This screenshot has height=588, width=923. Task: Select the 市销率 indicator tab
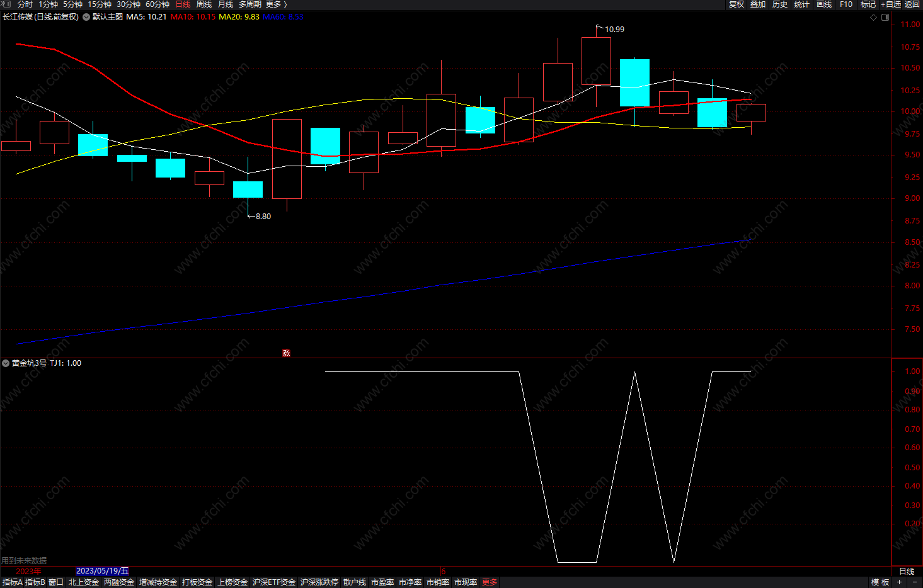pyautogui.click(x=438, y=582)
